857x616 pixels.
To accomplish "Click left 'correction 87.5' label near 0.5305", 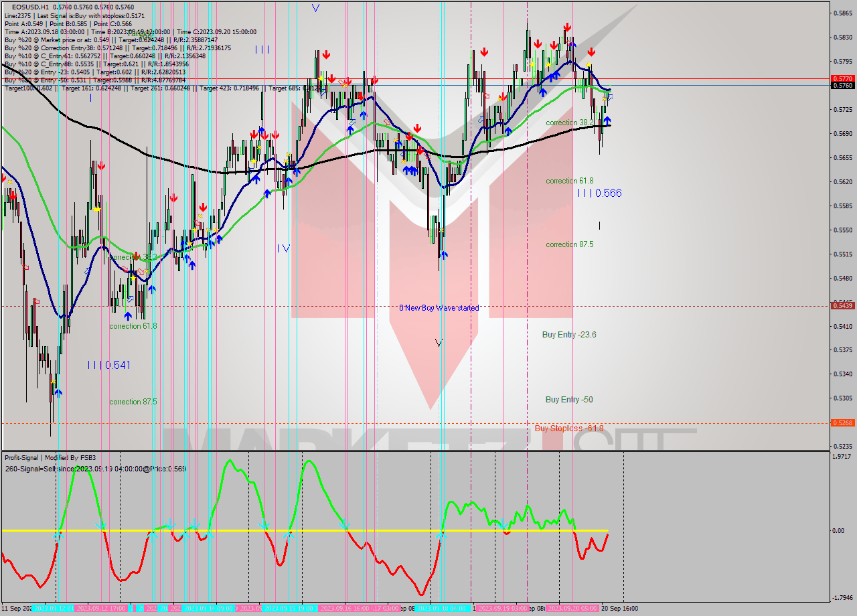I will (x=133, y=402).
